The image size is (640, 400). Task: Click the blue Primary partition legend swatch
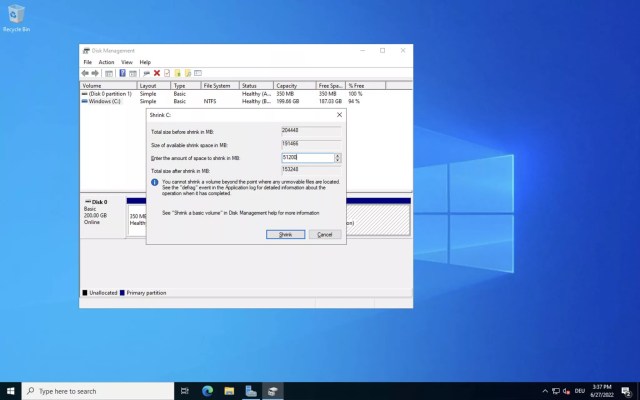pyautogui.click(x=122, y=293)
